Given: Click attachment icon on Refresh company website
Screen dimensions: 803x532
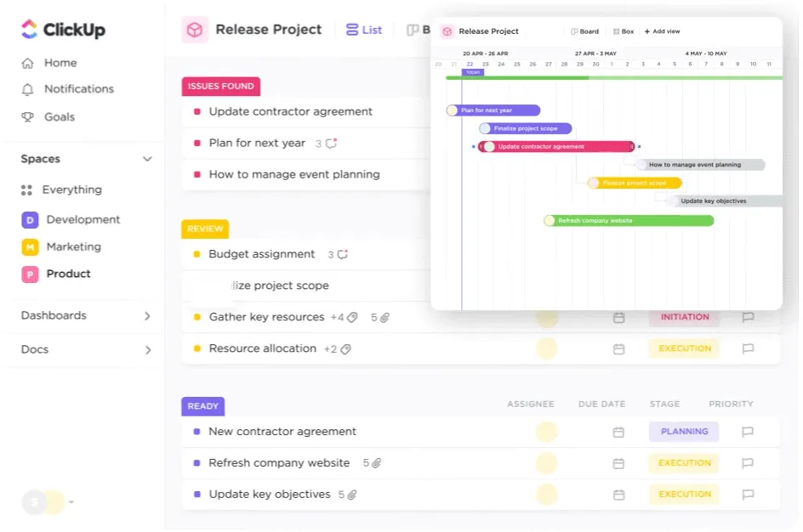Looking at the screenshot, I should (376, 463).
